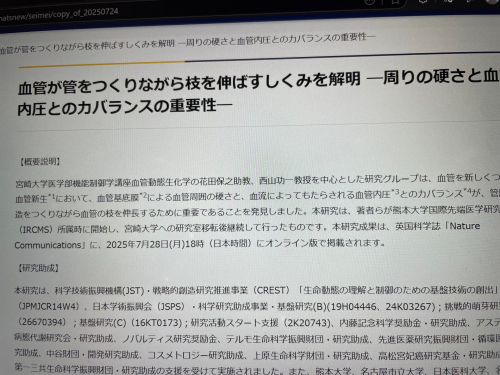Screen dimensions: 500x375
Task: Click the 【研究助成】 section heading
Action: point(39,268)
